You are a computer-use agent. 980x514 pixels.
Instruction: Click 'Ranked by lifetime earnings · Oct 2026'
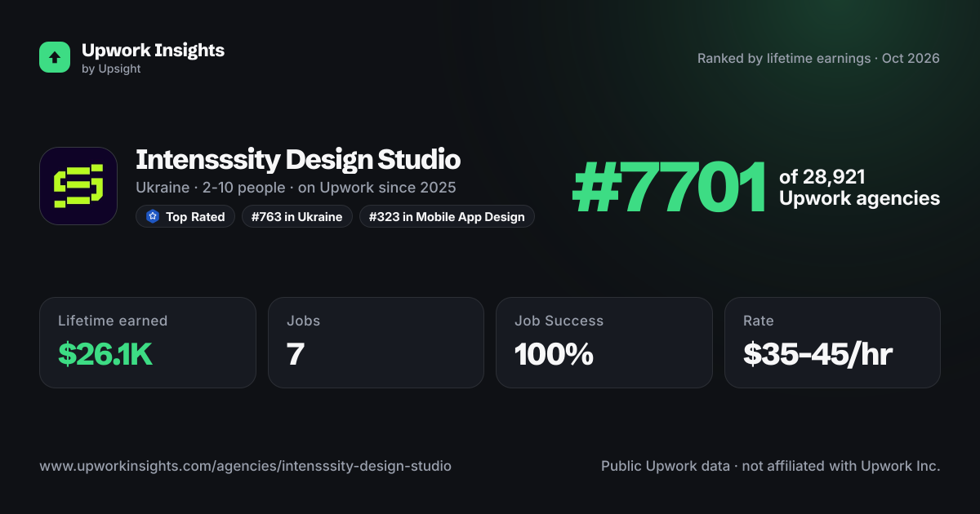point(818,59)
